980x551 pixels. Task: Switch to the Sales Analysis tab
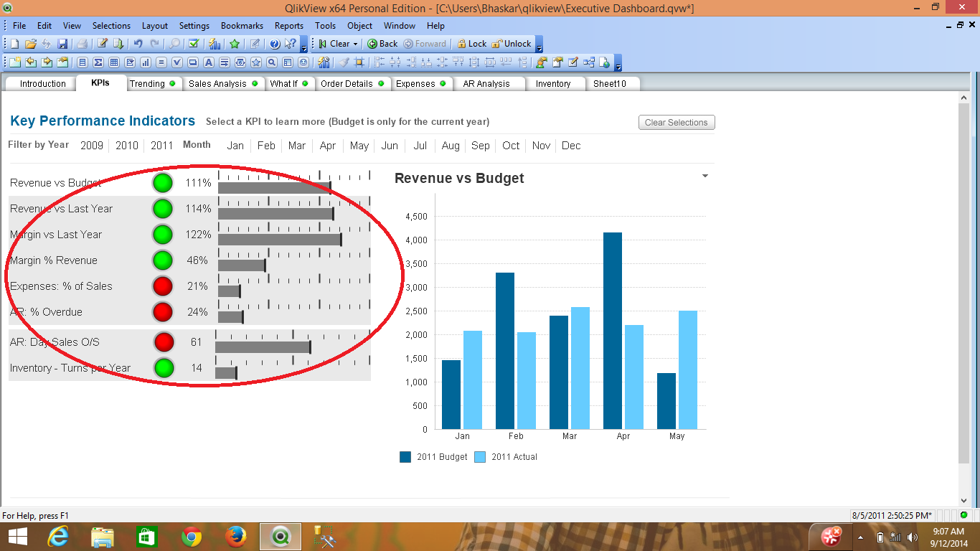[219, 83]
